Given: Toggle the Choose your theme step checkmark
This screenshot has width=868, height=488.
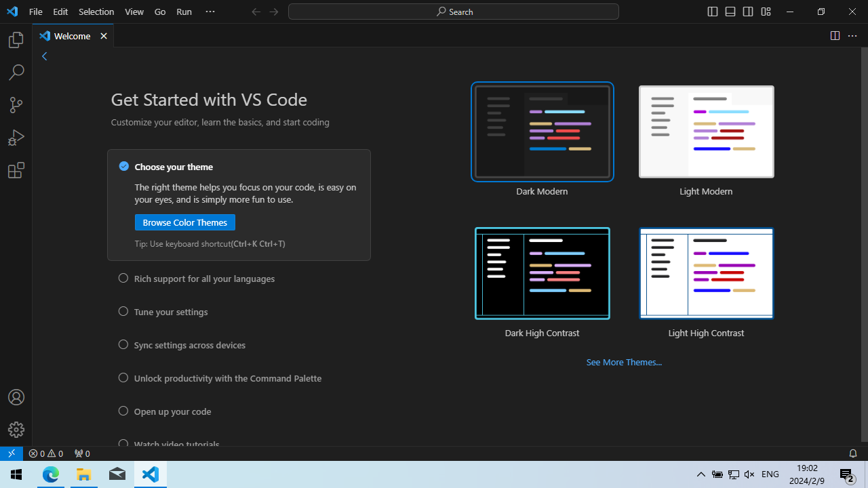Looking at the screenshot, I should point(124,166).
